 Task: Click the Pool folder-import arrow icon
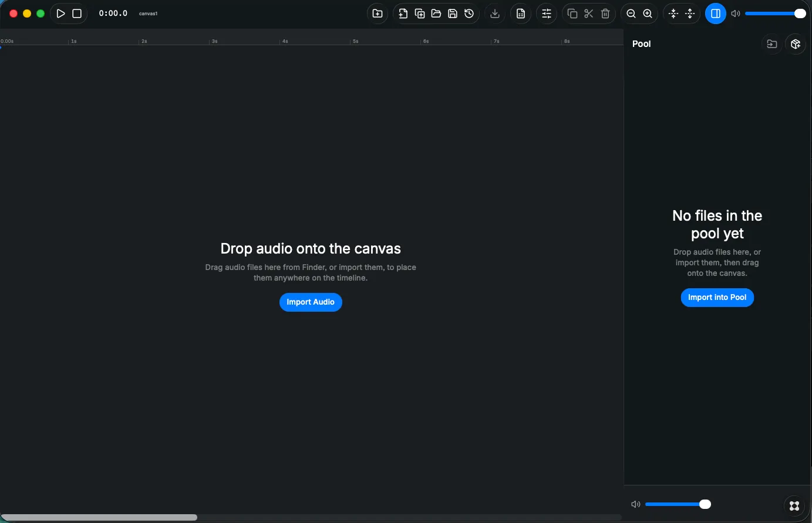click(772, 44)
